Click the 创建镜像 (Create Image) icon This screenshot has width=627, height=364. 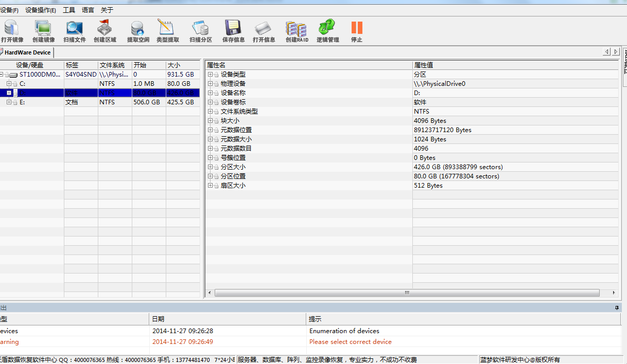[43, 30]
